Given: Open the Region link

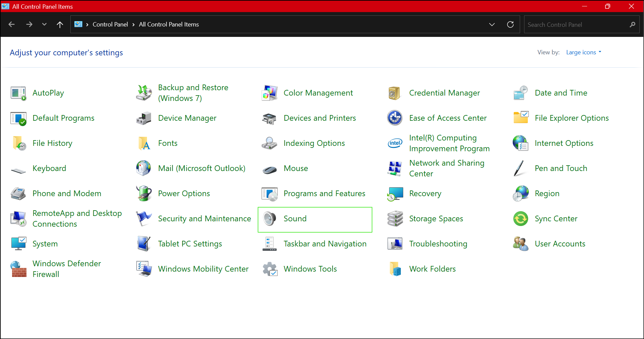Looking at the screenshot, I should (x=547, y=193).
